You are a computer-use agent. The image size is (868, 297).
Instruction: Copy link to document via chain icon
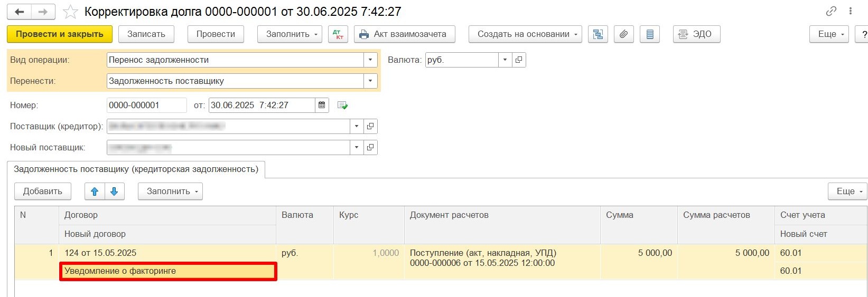(831, 11)
